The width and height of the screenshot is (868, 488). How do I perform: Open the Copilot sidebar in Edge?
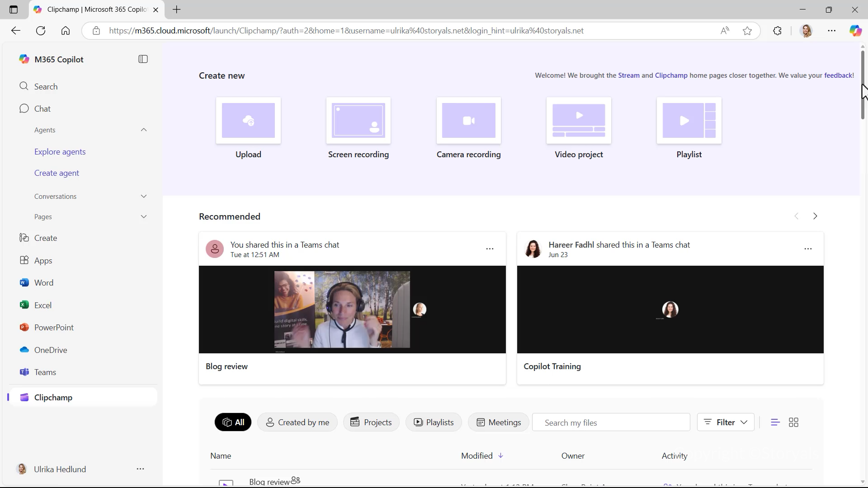point(855,31)
